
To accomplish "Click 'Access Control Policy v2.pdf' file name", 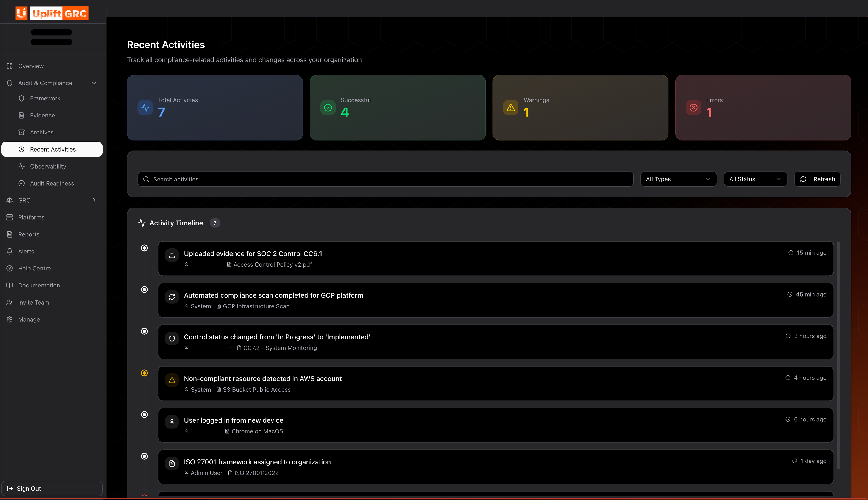I will click(x=273, y=264).
